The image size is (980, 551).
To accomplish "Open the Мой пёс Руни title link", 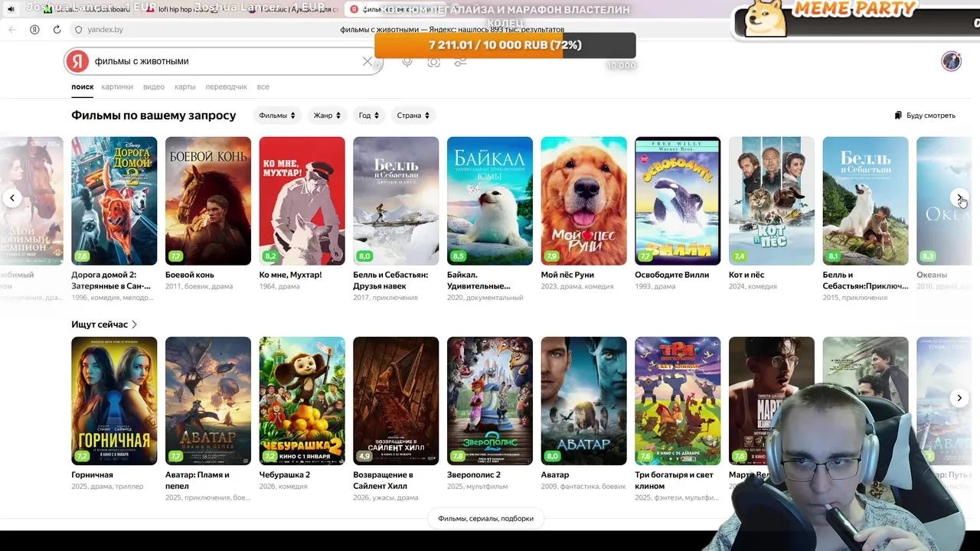I will point(567,275).
